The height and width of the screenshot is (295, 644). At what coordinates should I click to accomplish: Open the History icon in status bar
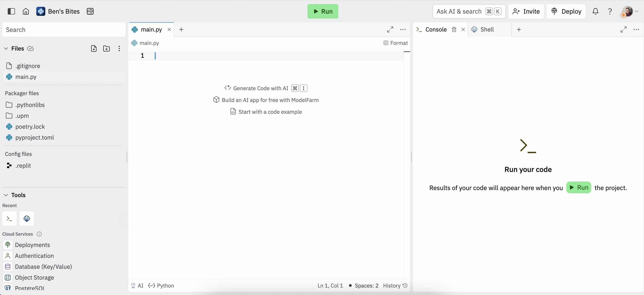pyautogui.click(x=405, y=285)
